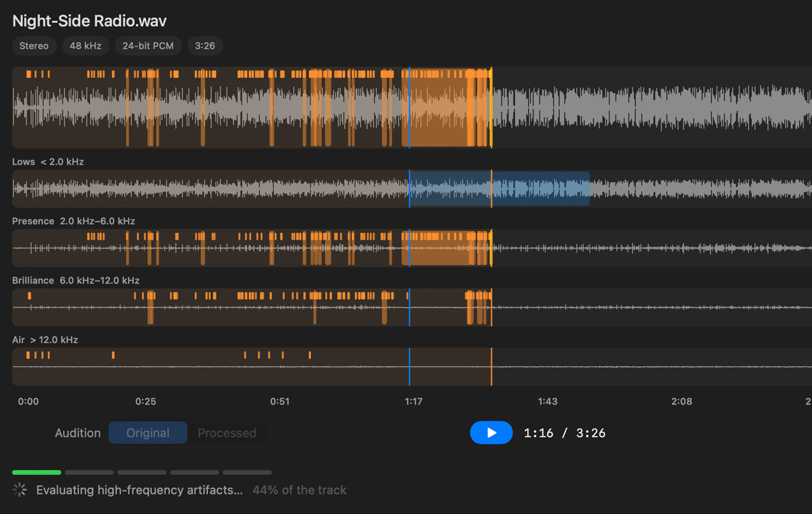Click the Night-Side Radio.wav title

(89, 21)
